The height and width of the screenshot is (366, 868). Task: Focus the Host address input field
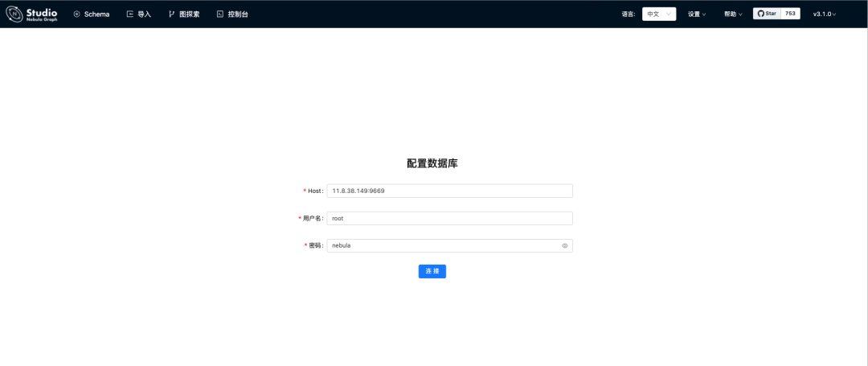pyautogui.click(x=449, y=191)
